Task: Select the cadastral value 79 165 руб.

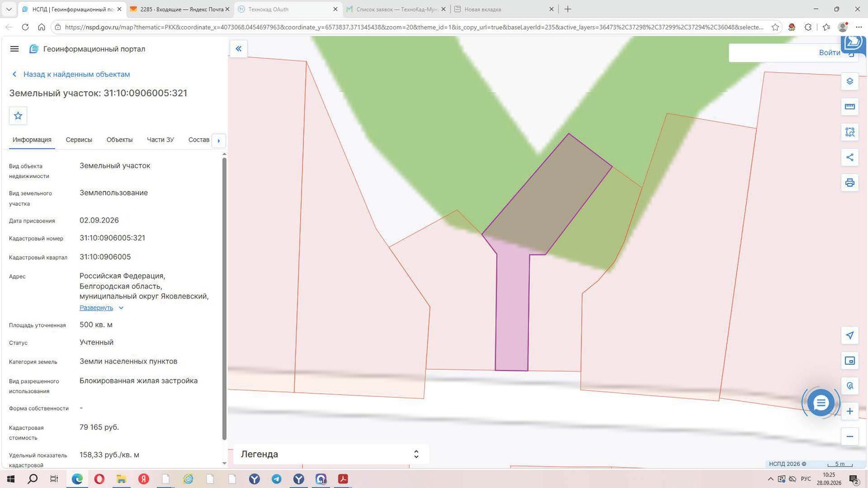Action: (100, 427)
